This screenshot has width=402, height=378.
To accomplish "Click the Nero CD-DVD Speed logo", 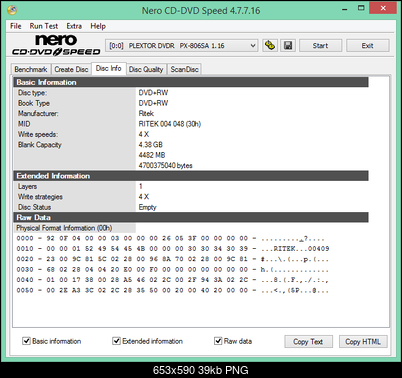I will coord(56,45).
